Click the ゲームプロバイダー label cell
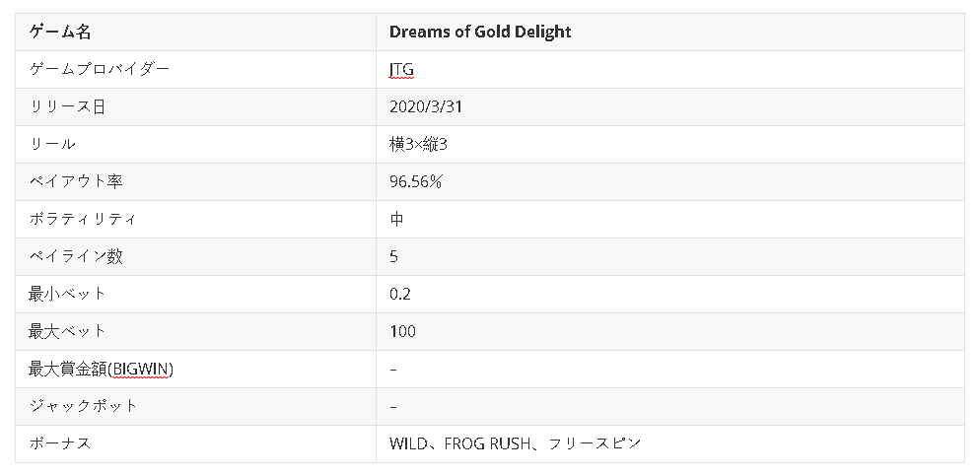 click(100, 69)
